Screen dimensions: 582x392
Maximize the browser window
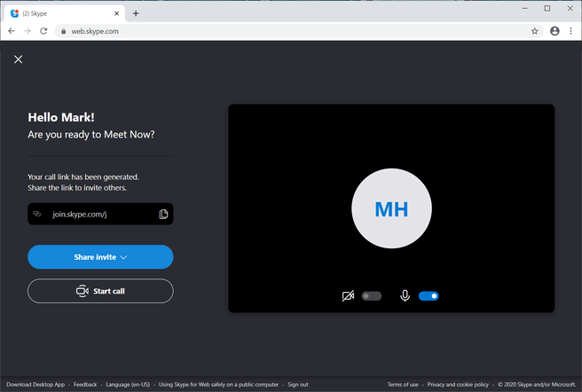547,8
